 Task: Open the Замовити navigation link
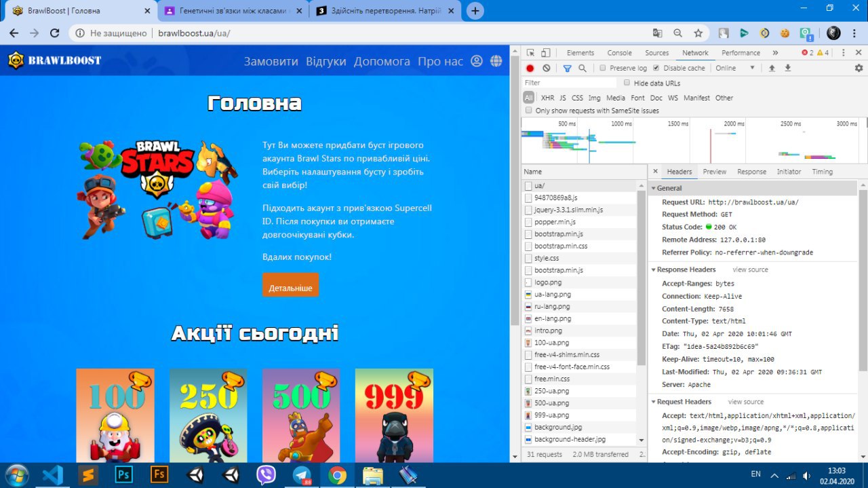271,61
